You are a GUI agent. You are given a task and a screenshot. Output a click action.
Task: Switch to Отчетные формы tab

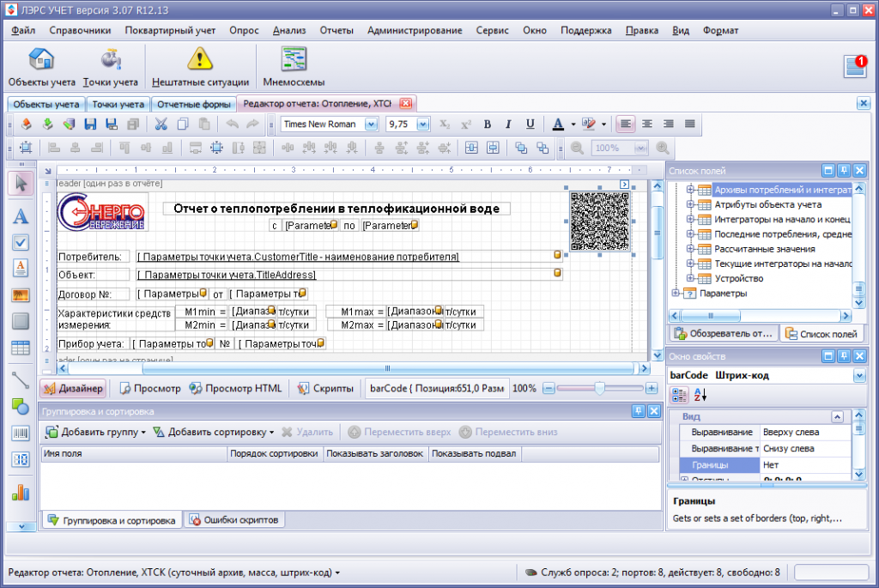point(193,104)
